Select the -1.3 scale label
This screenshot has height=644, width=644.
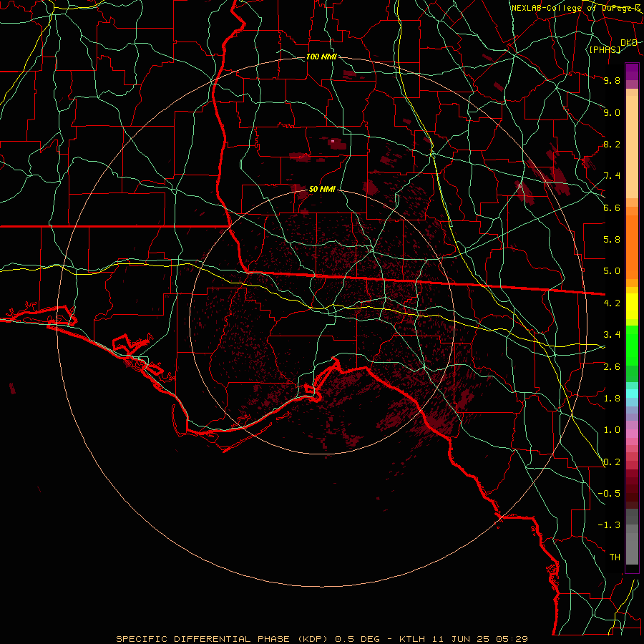pos(609,525)
